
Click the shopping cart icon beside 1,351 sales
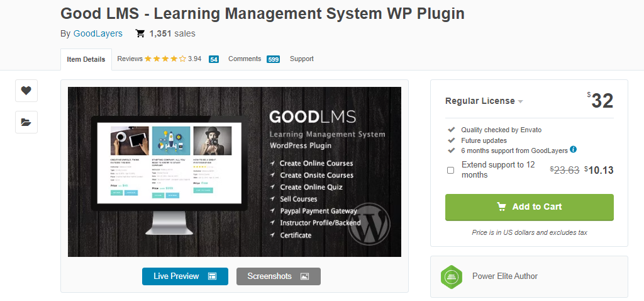pos(140,34)
